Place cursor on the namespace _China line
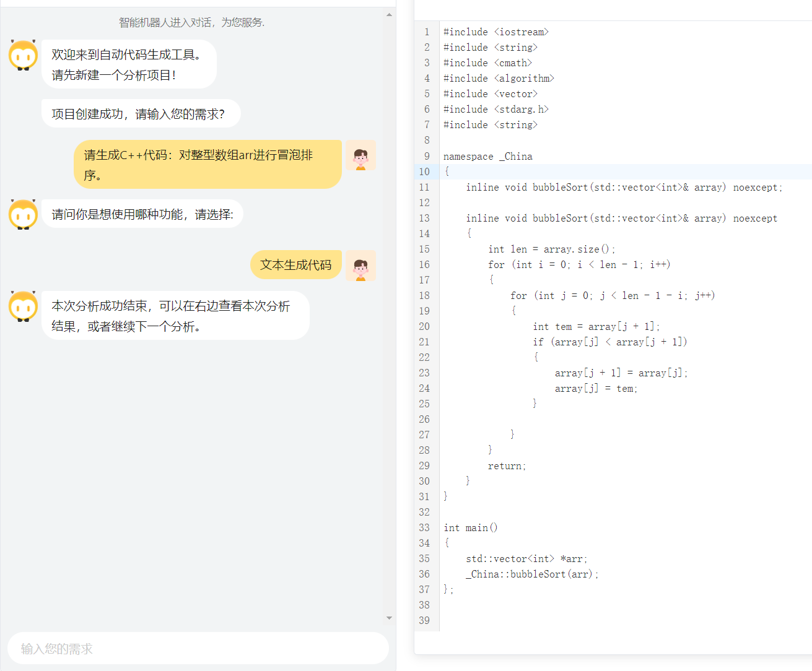 [x=487, y=157]
